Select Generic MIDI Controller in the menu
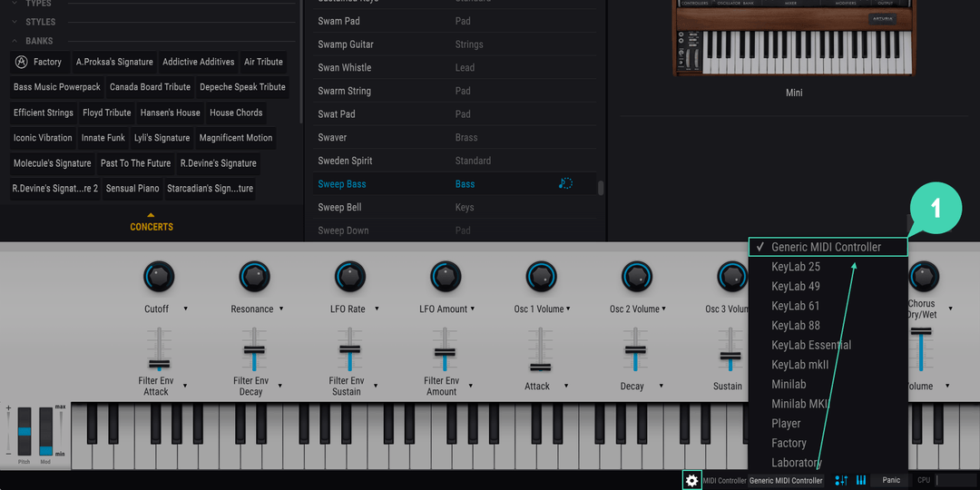The height and width of the screenshot is (490, 980). coord(828,247)
